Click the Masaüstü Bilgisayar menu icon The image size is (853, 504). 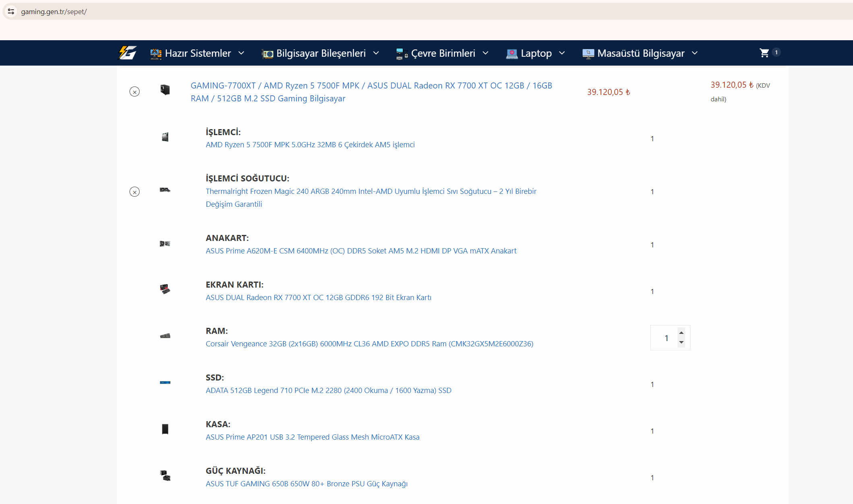[588, 53]
